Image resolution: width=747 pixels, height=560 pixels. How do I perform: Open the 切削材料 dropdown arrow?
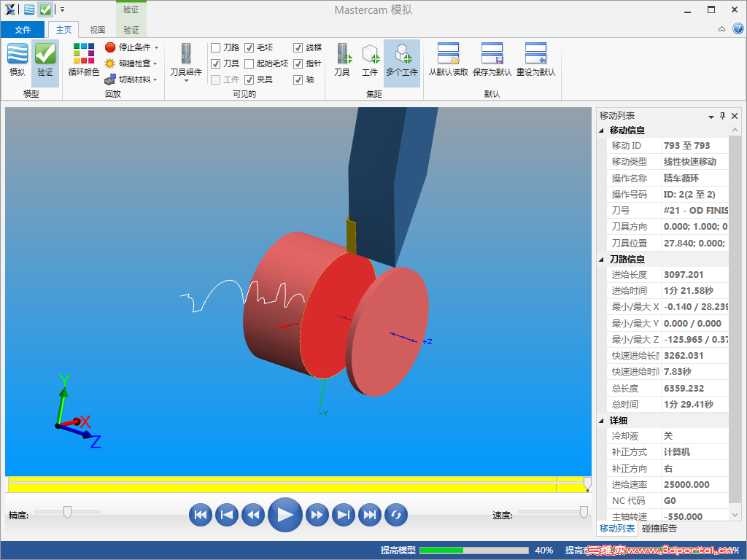click(x=155, y=79)
